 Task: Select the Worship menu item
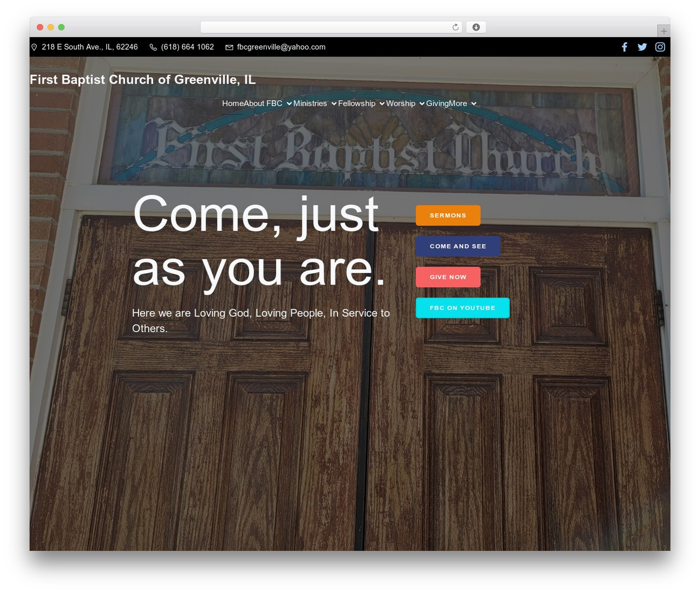401,103
